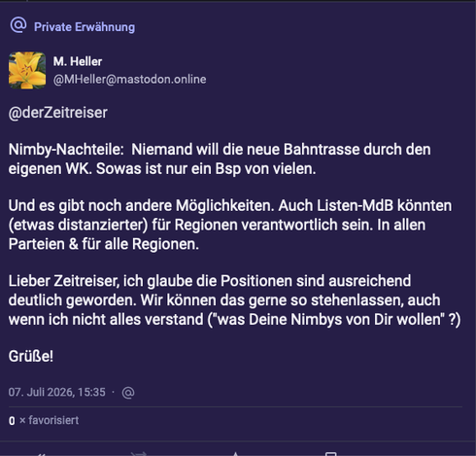Click the paragraph starting Und es gibt
Viewport: 476px width, 456px height.
pyautogui.click(x=230, y=225)
